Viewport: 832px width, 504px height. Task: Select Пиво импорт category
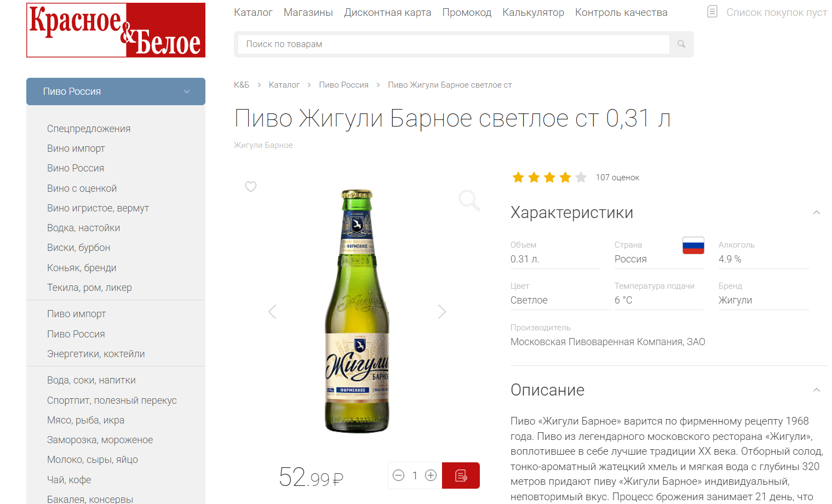tap(77, 314)
